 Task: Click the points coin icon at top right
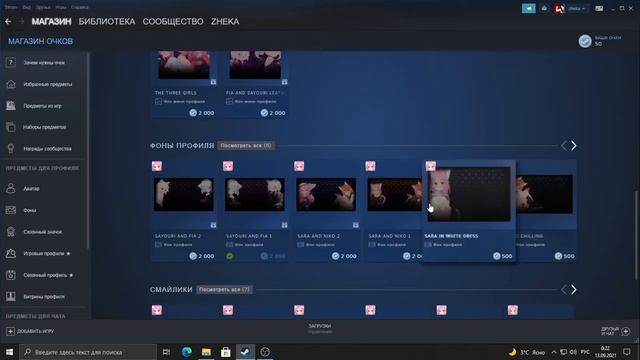[585, 41]
